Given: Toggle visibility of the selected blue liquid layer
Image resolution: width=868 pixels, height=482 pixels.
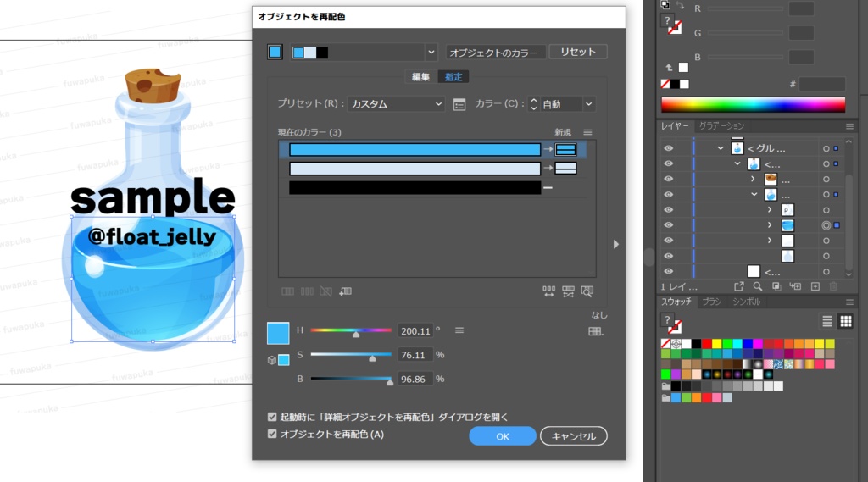Looking at the screenshot, I should pos(668,225).
